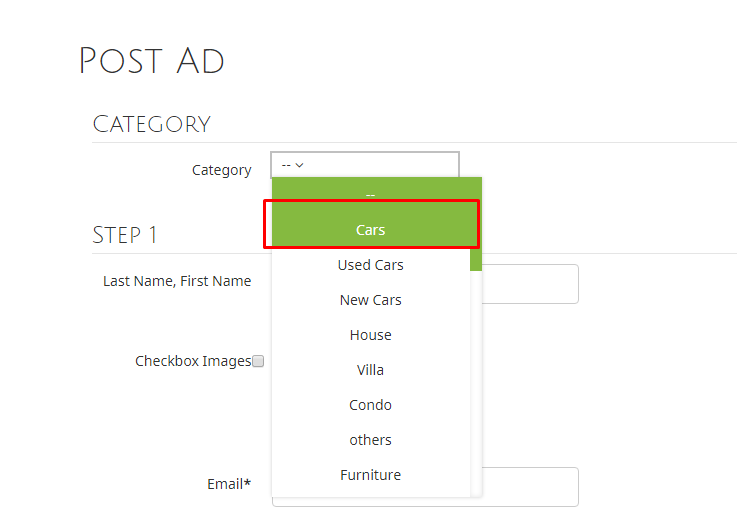Viewport: 737px width, 512px height.
Task: Choose the House category
Action: (x=371, y=335)
